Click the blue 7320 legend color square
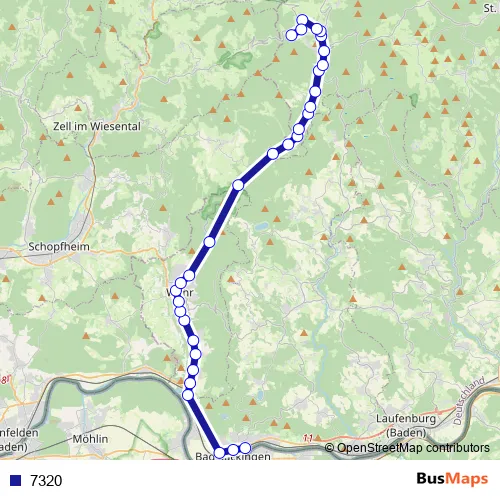Image resolution: width=500 pixels, height=500 pixels. [16, 480]
